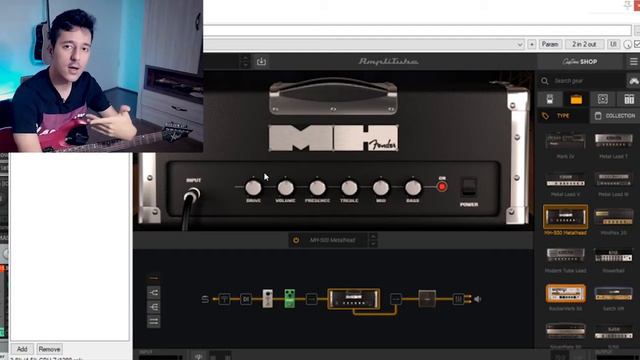Select the stomp pedal gear category
The width and height of the screenshot is (640, 360).
[x=549, y=99]
